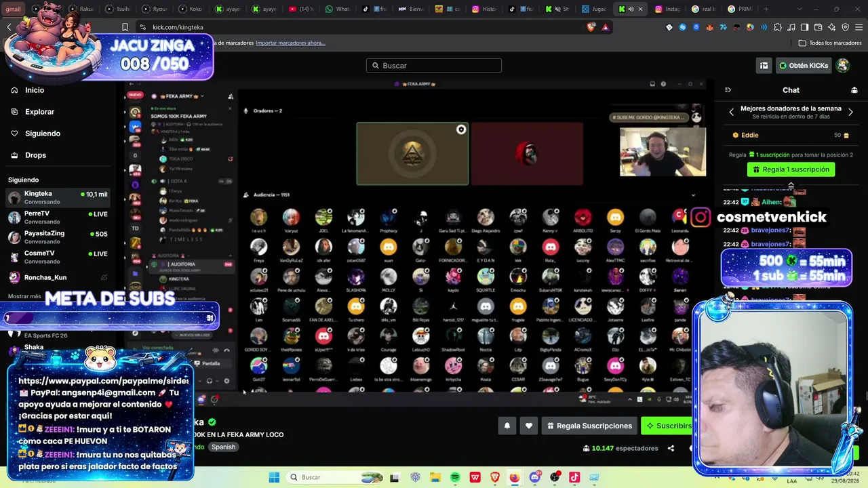The width and height of the screenshot is (868, 488).
Task: Click the green Regala 1 suscripción button
Action: 791,169
